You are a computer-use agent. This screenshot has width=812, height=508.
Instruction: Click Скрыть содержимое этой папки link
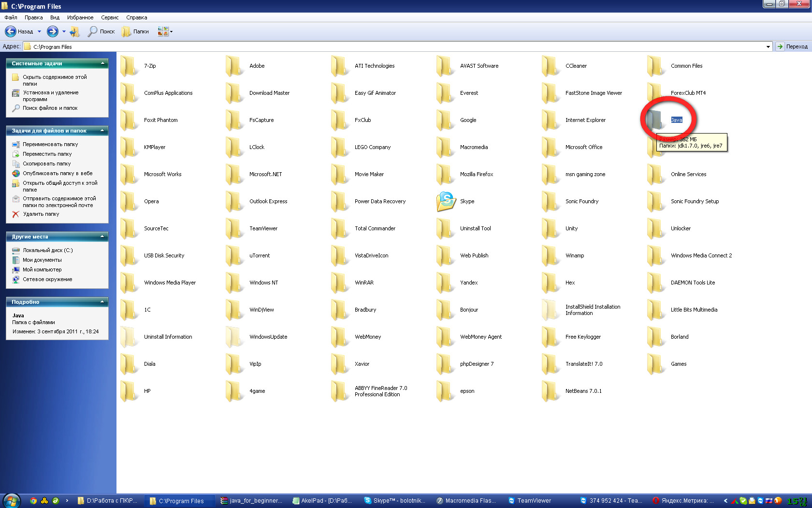[x=55, y=80]
